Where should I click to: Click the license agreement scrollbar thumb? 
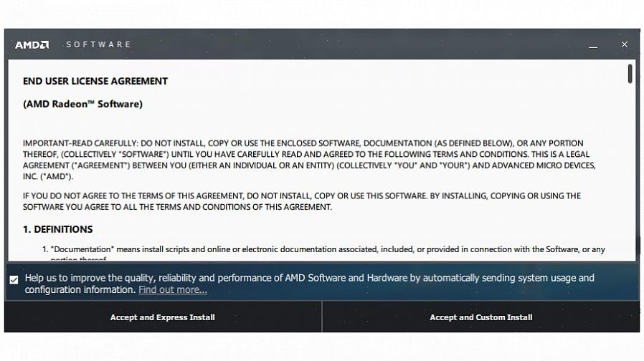(630, 74)
